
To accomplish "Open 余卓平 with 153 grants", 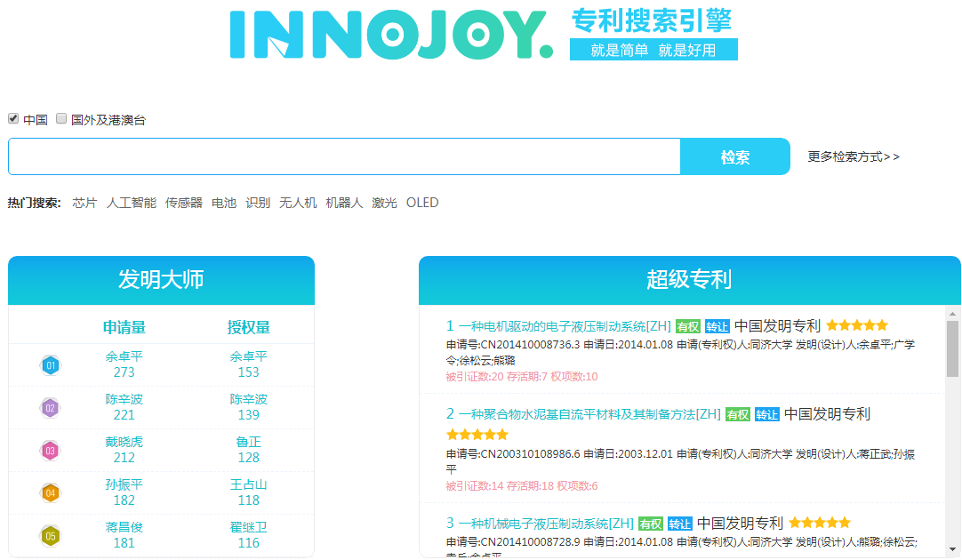I will pyautogui.click(x=248, y=364).
